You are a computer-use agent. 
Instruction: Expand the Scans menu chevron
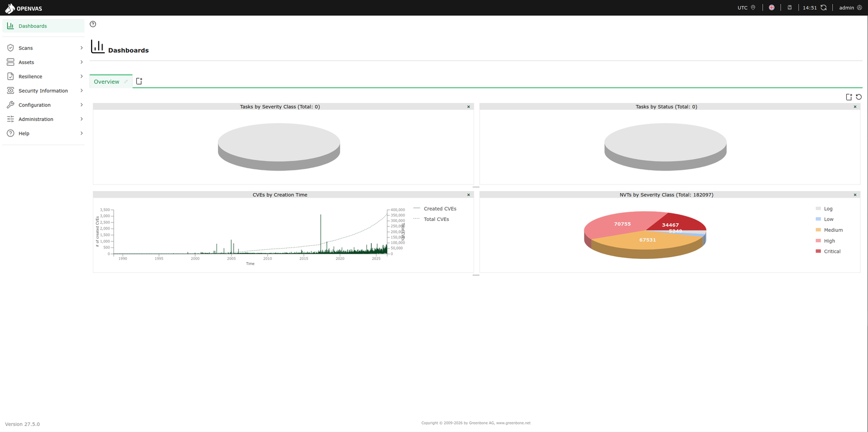[x=81, y=48]
